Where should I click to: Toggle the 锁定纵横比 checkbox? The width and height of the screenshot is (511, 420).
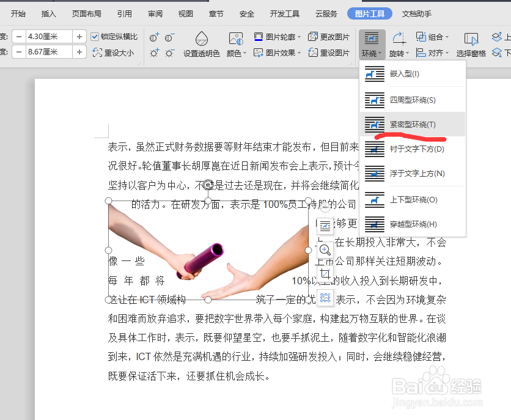point(95,37)
